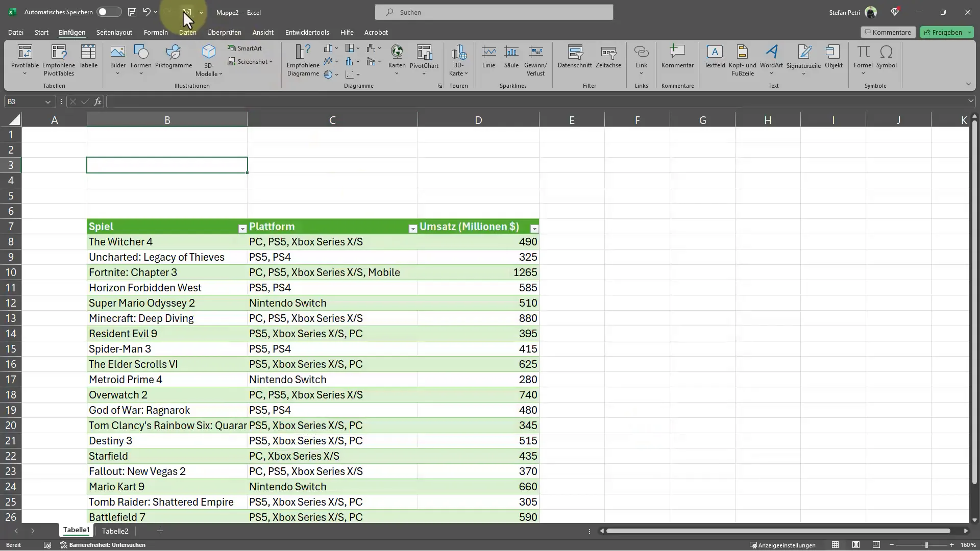
Task: Open the undo history dropdown
Action: [155, 12]
